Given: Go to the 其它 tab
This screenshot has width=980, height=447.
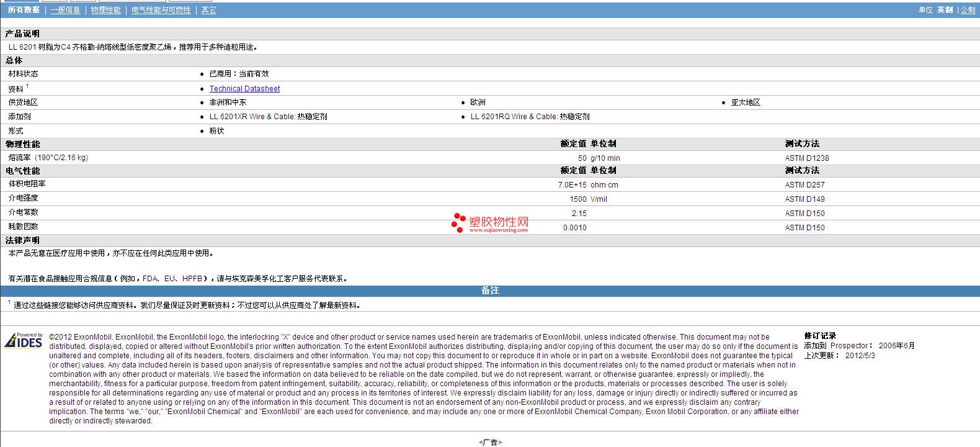Looking at the screenshot, I should [x=208, y=10].
